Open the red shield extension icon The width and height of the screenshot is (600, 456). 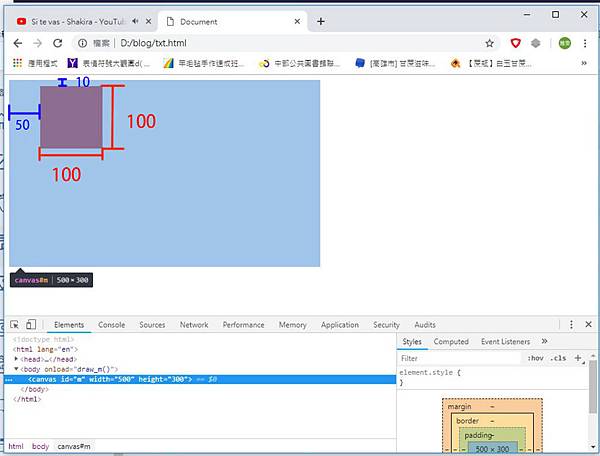pos(515,43)
